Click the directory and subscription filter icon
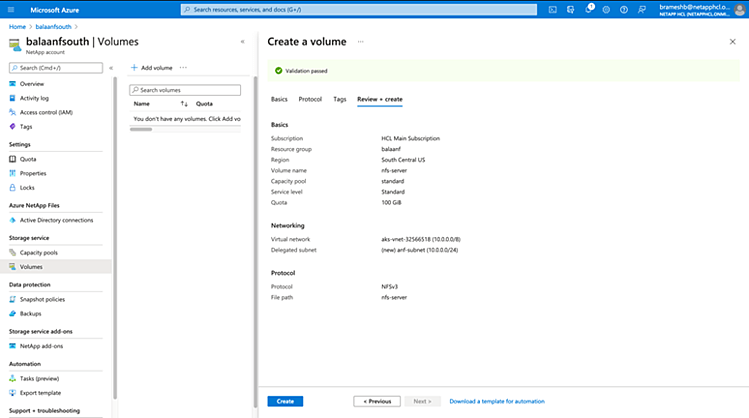Screen dimensions: 749x418 pyautogui.click(x=571, y=9)
